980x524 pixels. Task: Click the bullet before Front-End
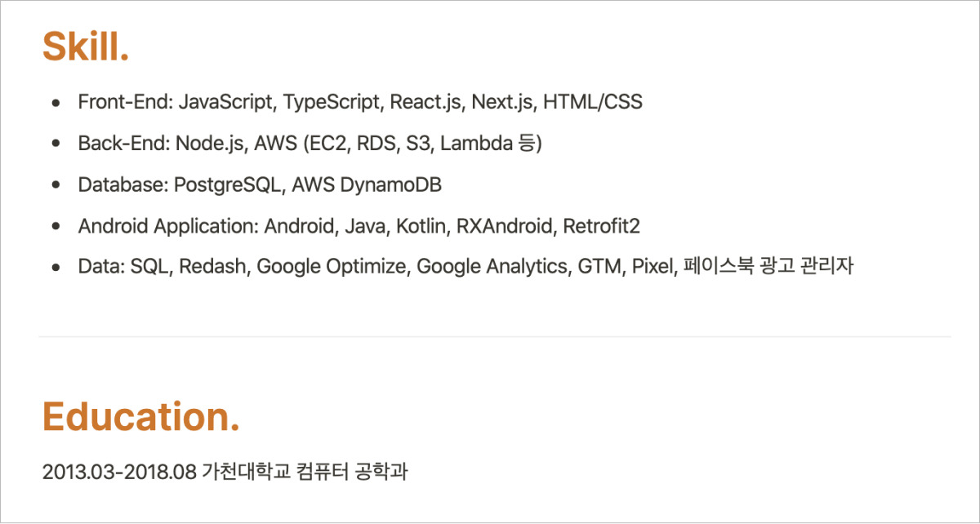click(56, 103)
